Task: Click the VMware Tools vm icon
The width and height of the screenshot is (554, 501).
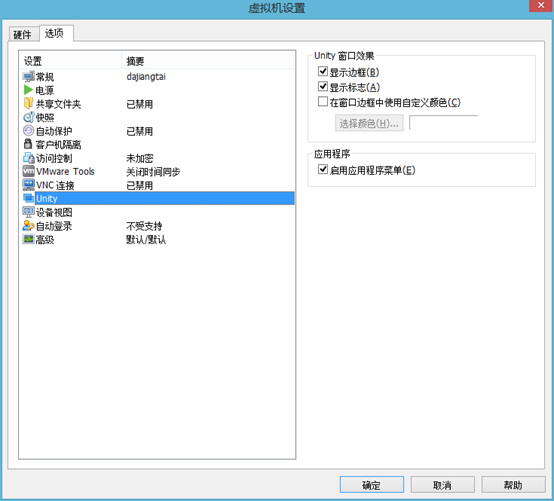Action: tap(29, 171)
